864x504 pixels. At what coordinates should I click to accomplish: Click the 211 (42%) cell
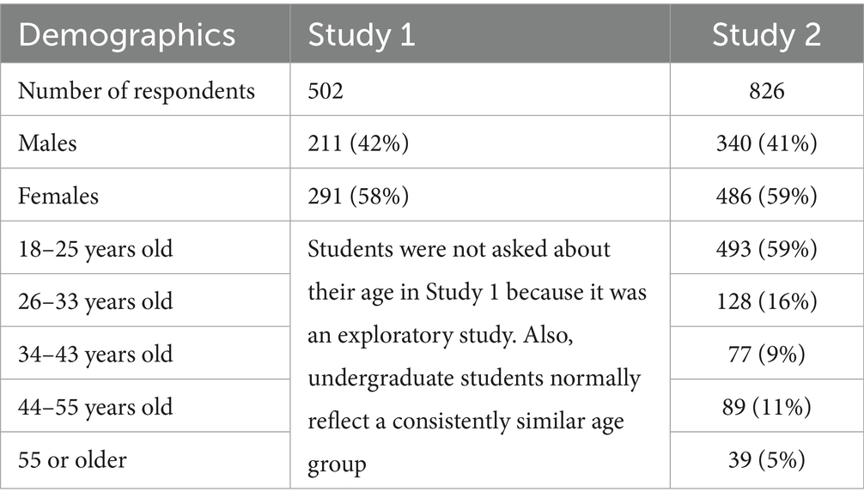(358, 143)
